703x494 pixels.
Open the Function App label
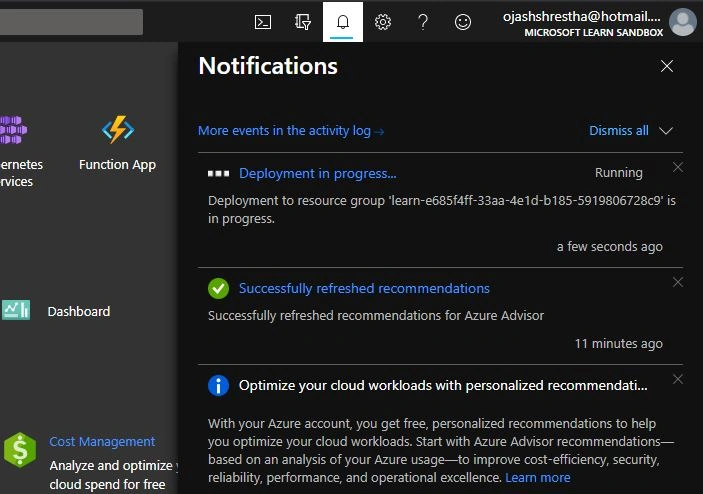117,165
